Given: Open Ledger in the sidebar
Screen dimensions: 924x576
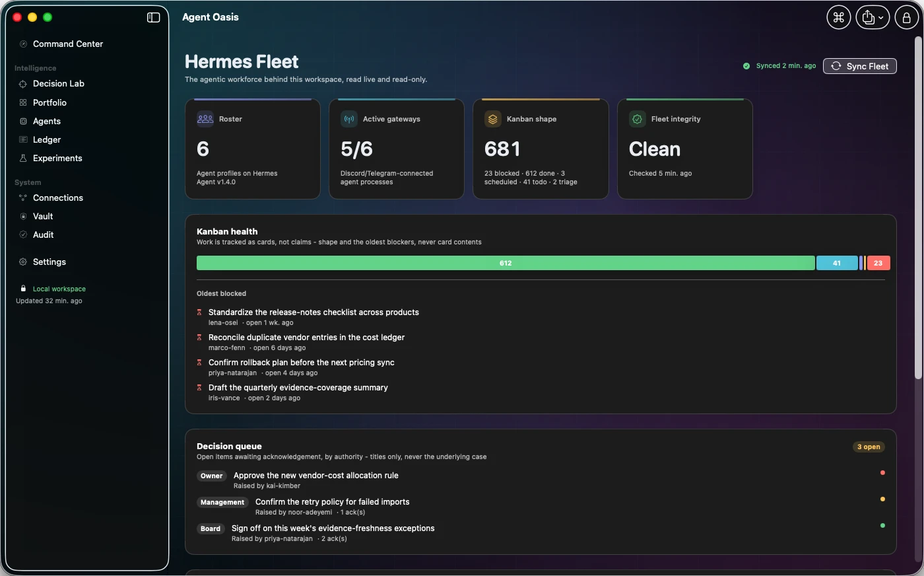Looking at the screenshot, I should click(47, 140).
